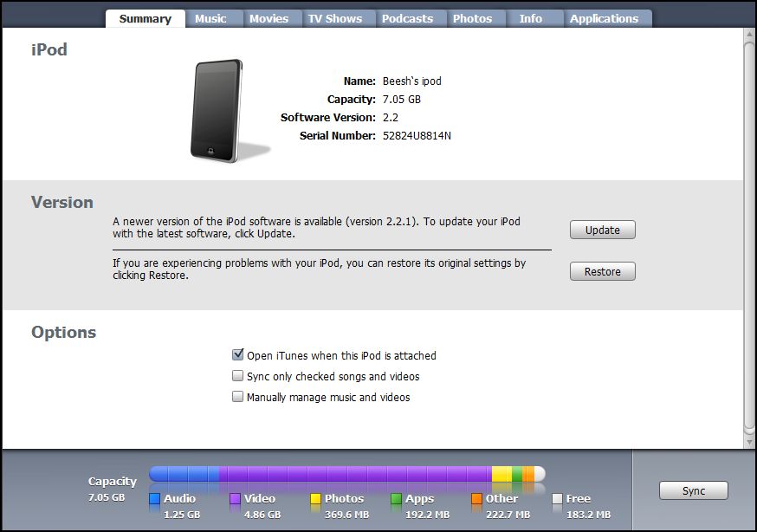Show the Applications tab
The image size is (757, 532).
[604, 18]
